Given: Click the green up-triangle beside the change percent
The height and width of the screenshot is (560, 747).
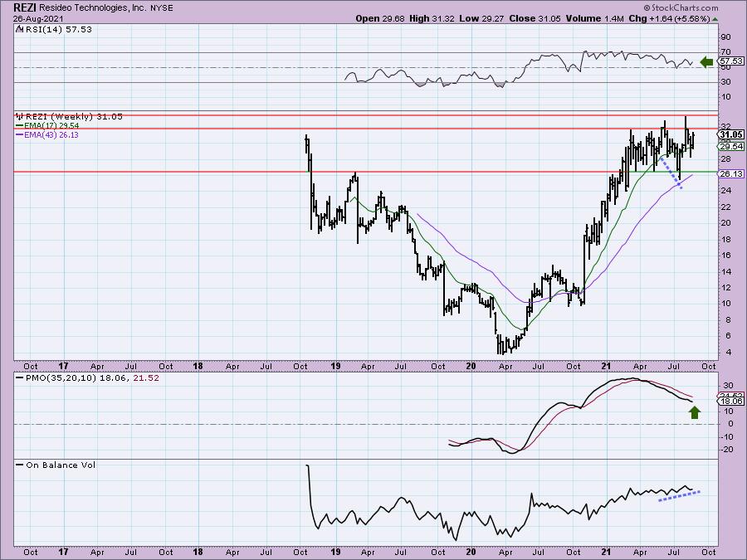Looking at the screenshot, I should click(x=715, y=19).
